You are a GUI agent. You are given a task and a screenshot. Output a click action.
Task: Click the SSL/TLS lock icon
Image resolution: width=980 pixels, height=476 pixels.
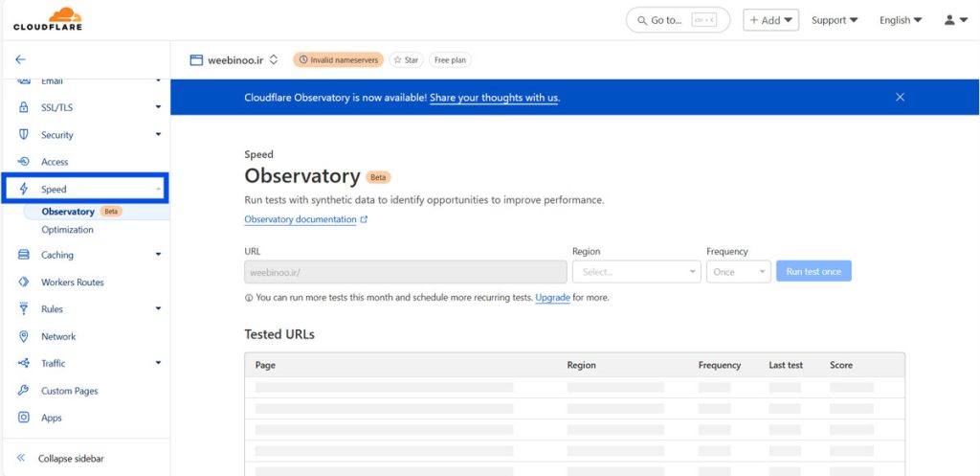point(24,107)
